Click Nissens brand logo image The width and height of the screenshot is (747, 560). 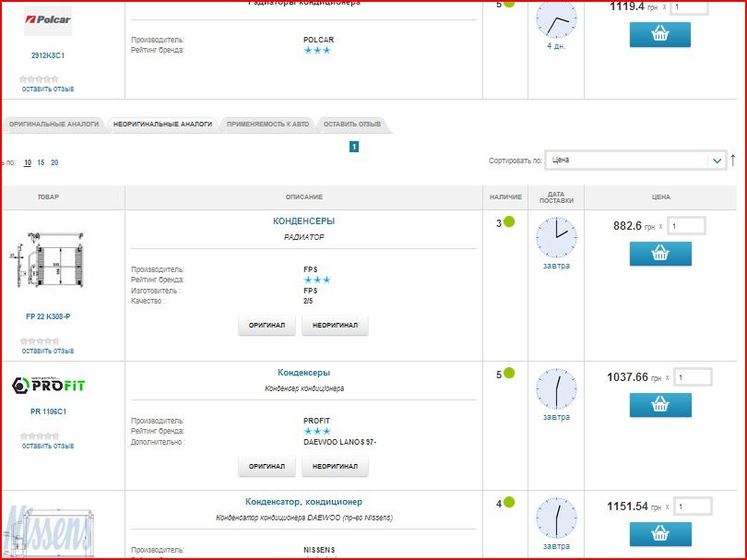pyautogui.click(x=48, y=531)
